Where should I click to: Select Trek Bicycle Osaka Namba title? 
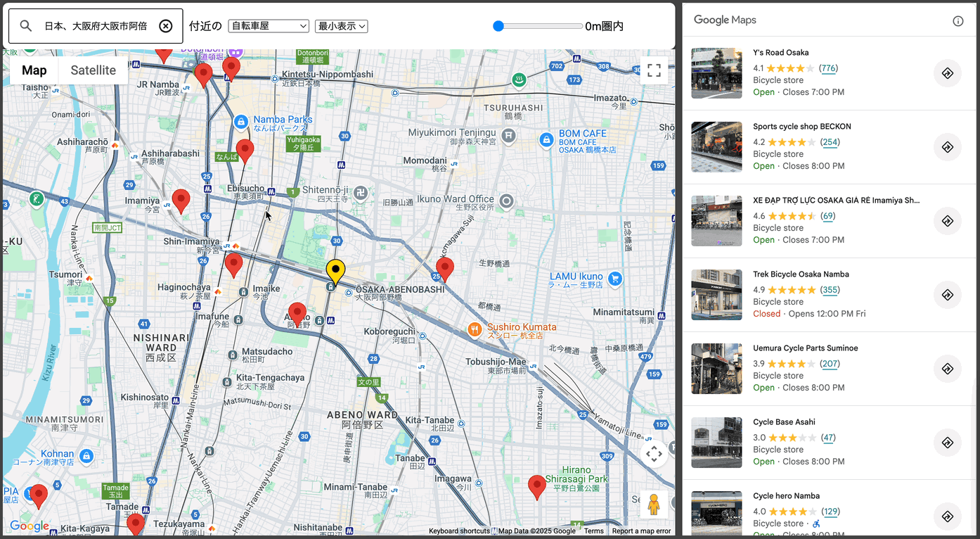click(801, 274)
